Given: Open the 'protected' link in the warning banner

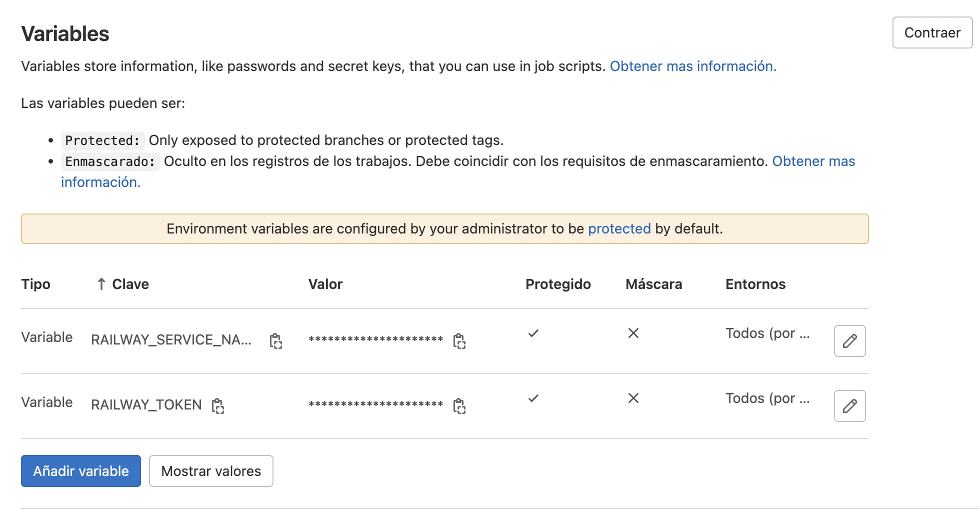Looking at the screenshot, I should [x=619, y=229].
